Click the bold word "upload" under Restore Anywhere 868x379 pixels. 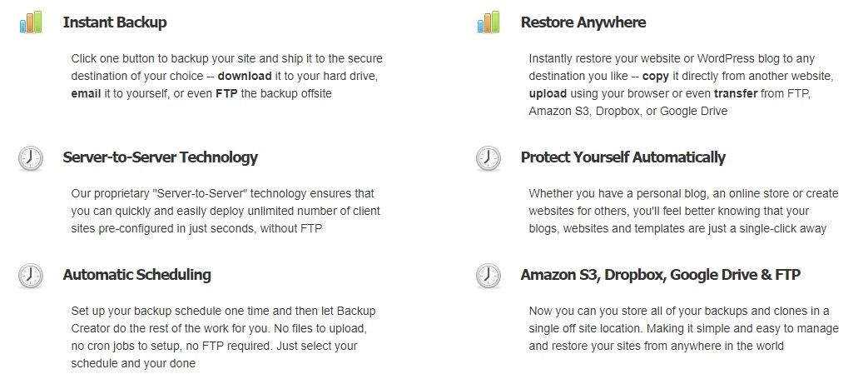[548, 93]
